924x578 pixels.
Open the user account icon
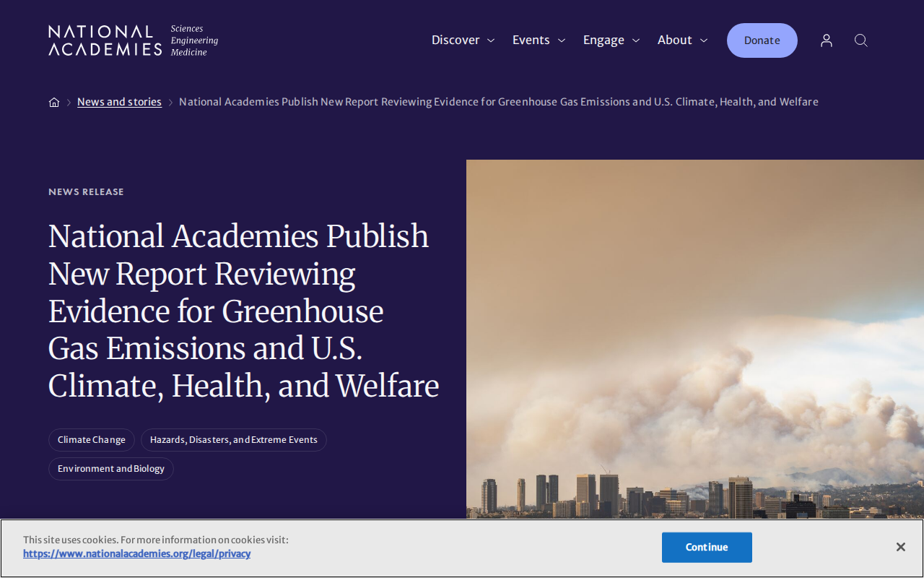click(x=827, y=40)
